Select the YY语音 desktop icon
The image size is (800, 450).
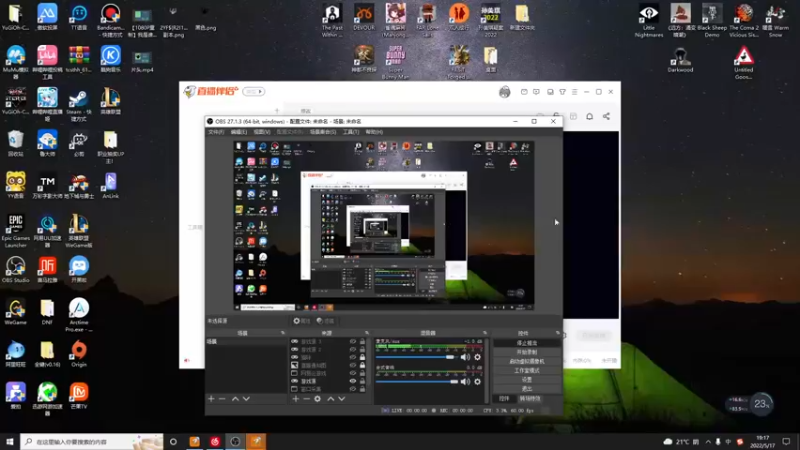point(15,185)
